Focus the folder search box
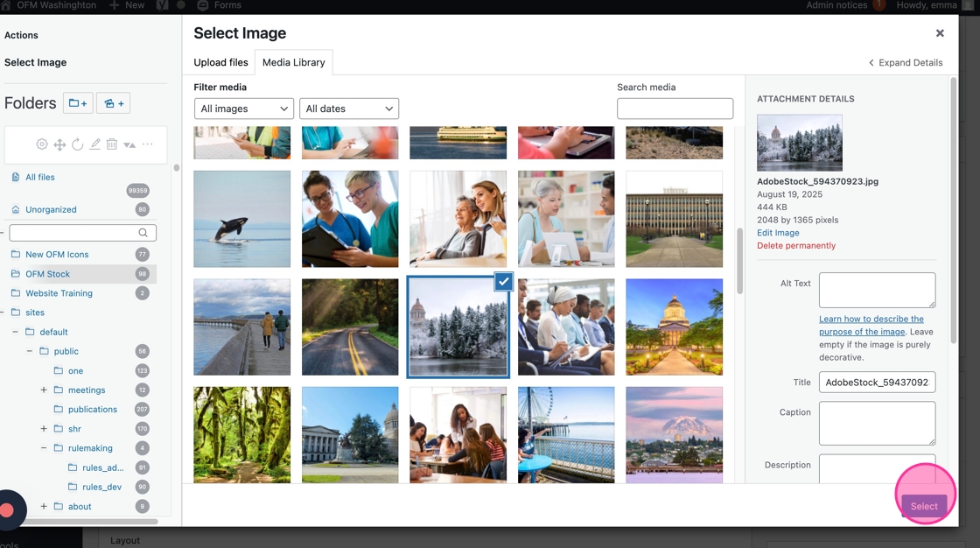The height and width of the screenshot is (548, 980). pos(82,233)
